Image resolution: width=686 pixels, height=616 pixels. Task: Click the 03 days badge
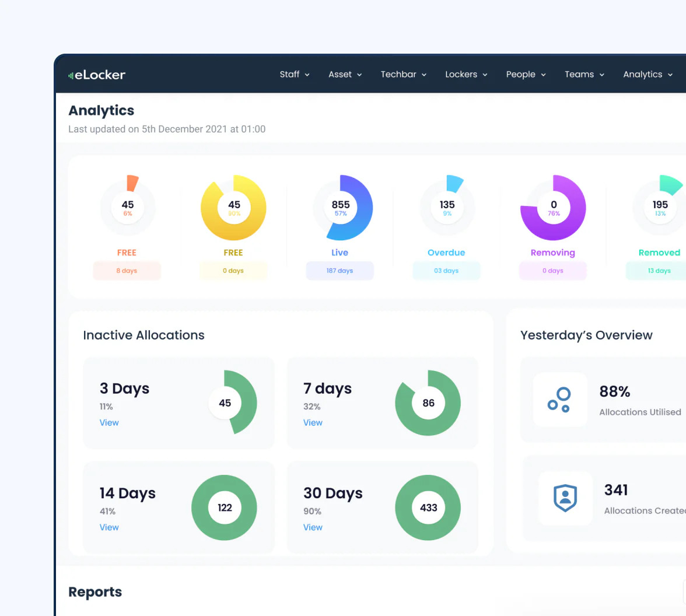(x=446, y=271)
